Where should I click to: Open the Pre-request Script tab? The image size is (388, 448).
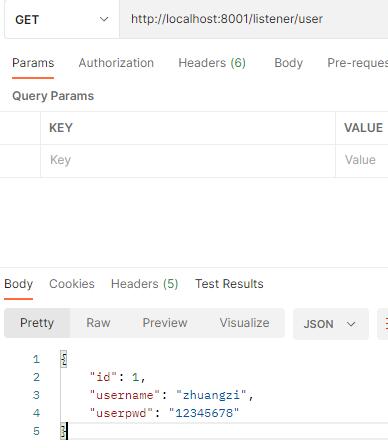357,63
